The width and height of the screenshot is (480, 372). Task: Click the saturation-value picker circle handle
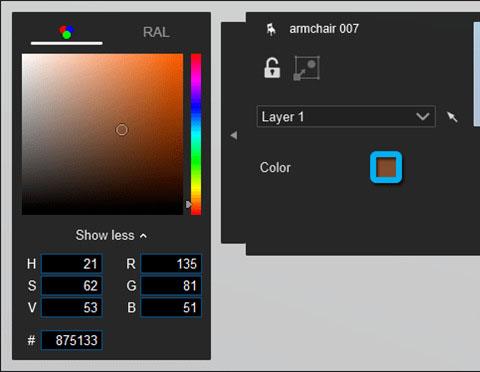(121, 130)
